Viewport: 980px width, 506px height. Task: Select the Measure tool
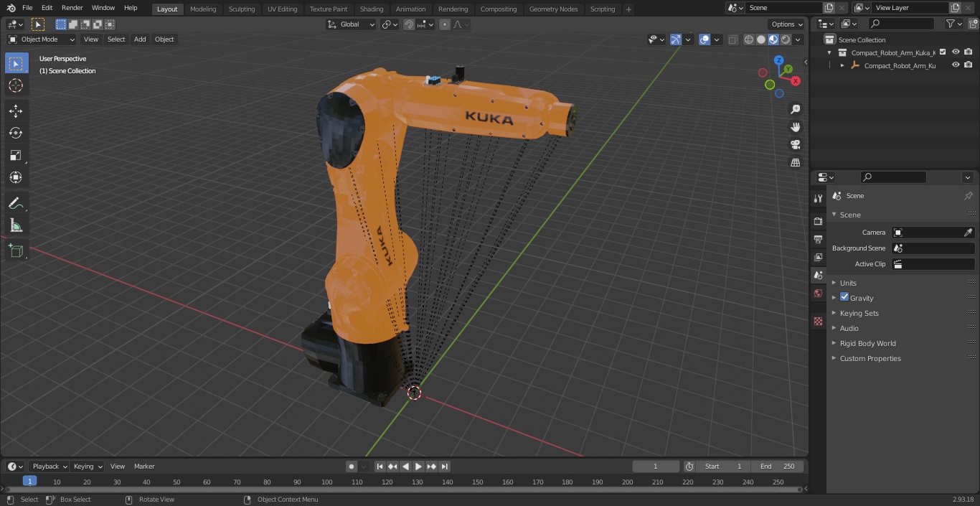(16, 226)
